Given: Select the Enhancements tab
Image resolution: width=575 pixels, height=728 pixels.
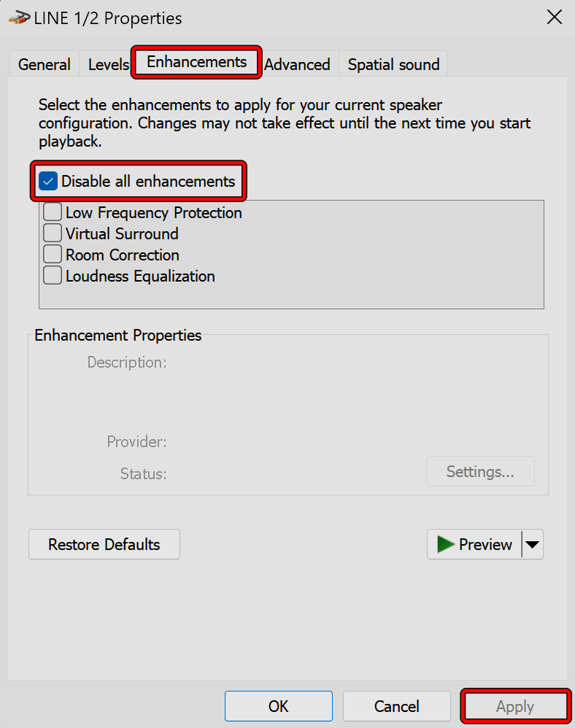Looking at the screenshot, I should coord(196,62).
